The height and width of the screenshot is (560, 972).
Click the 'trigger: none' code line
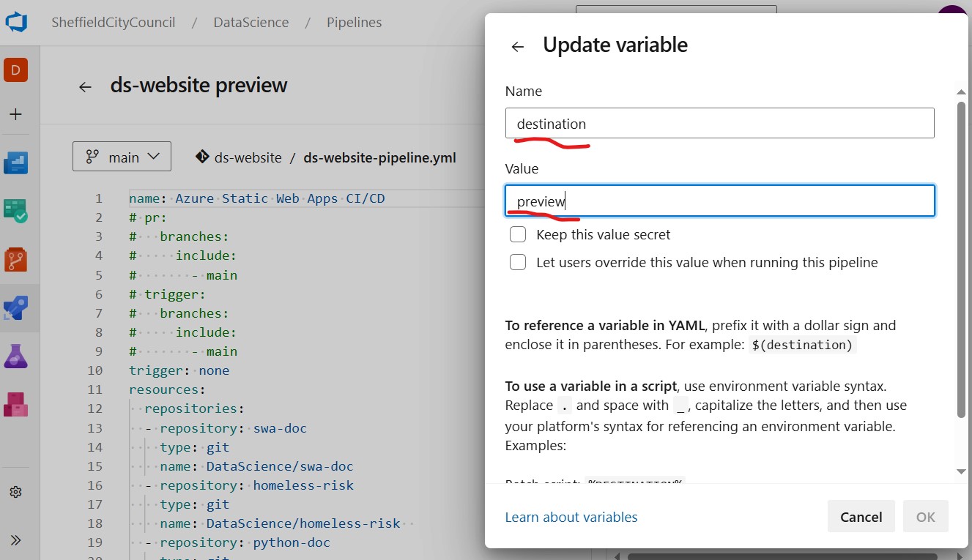coord(179,370)
